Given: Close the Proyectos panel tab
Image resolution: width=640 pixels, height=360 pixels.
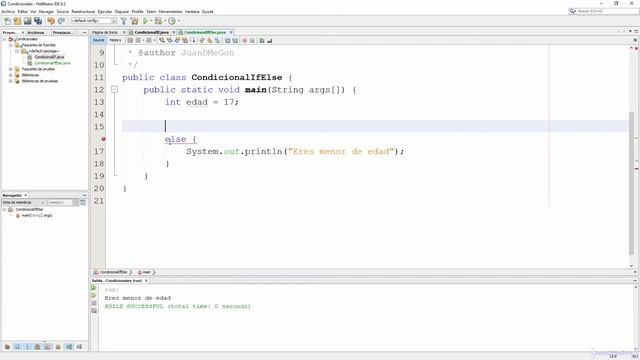Looking at the screenshot, I should [x=23, y=32].
